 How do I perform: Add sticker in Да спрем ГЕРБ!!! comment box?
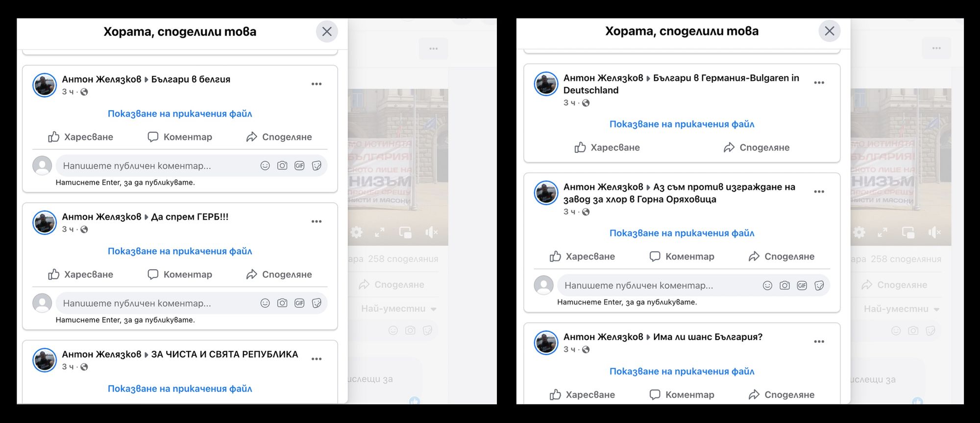click(x=317, y=303)
